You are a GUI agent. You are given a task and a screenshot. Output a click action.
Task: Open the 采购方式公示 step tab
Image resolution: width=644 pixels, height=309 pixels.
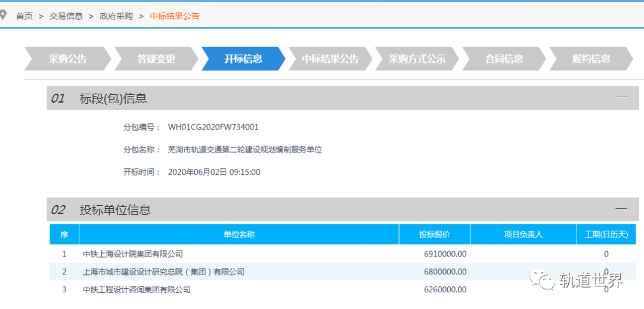point(417,59)
